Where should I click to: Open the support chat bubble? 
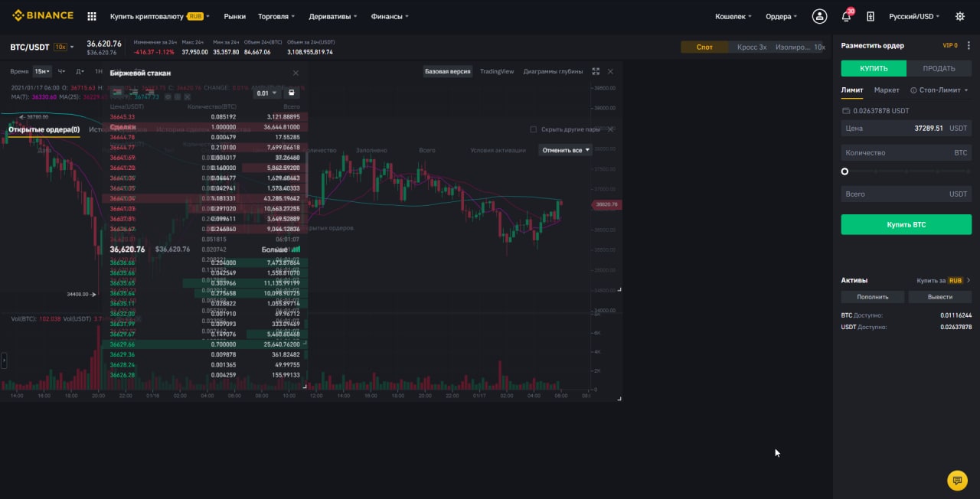(x=957, y=480)
